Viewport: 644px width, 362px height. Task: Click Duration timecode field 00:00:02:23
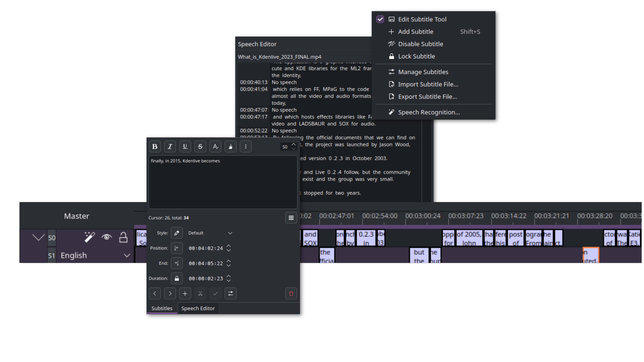pyautogui.click(x=206, y=279)
